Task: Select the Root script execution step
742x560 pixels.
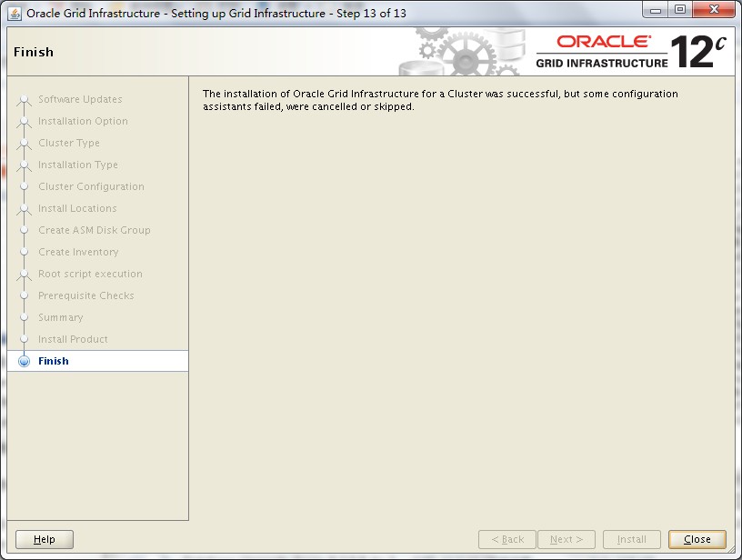Action: click(x=90, y=274)
